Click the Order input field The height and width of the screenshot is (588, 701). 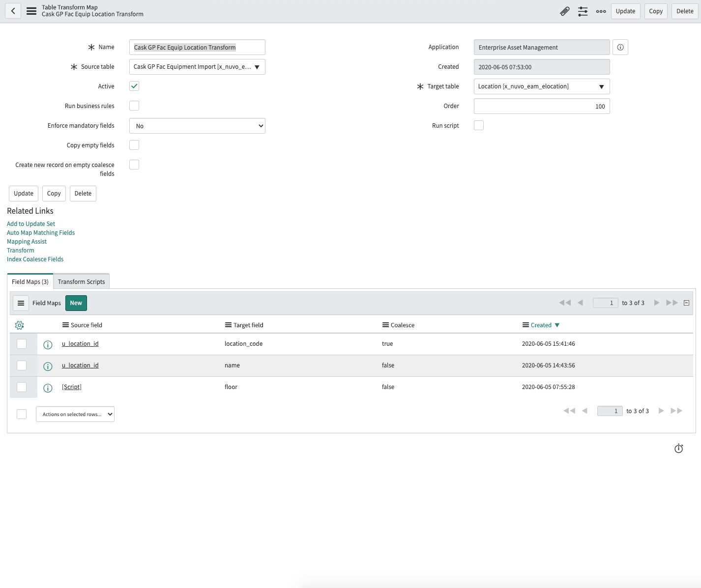tap(542, 106)
